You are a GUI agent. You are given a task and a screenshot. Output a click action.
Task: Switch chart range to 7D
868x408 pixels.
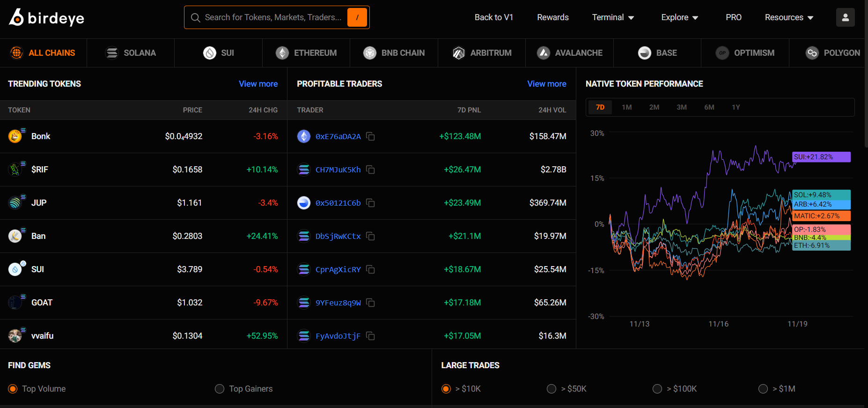point(600,107)
